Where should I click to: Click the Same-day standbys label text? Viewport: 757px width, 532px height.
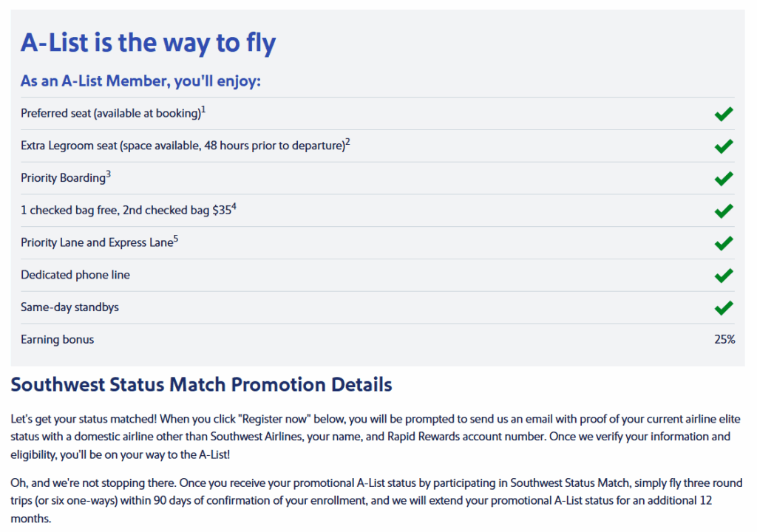point(69,307)
